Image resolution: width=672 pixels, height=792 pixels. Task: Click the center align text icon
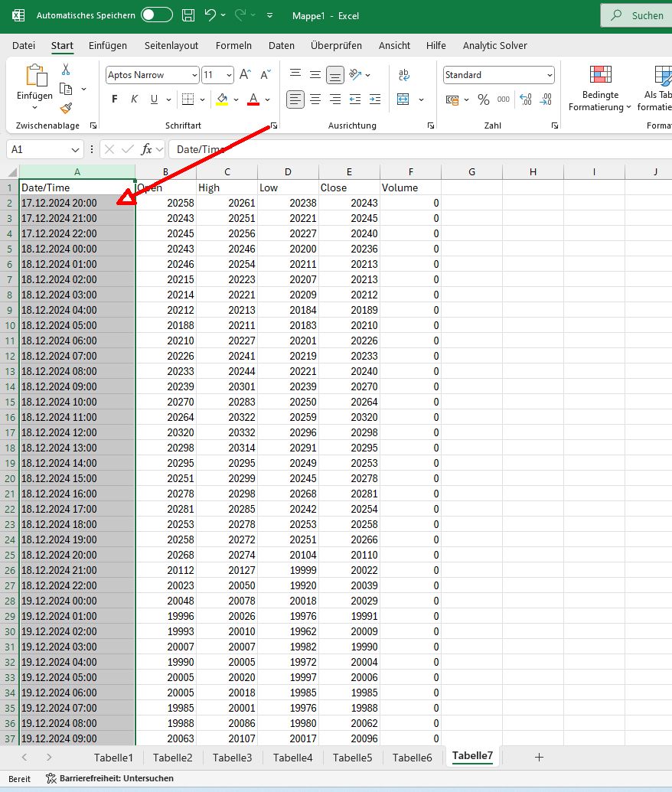pos(315,99)
